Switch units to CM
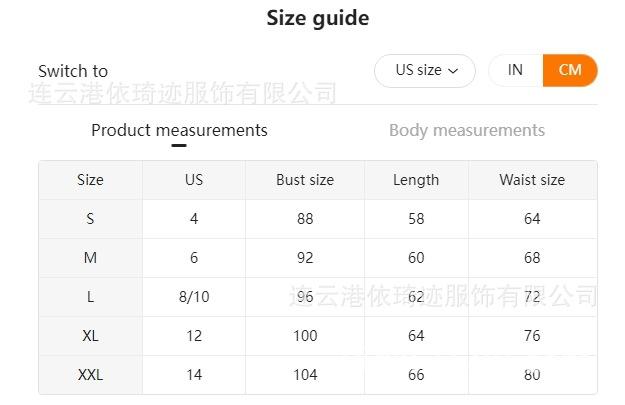The height and width of the screenshot is (405, 625). click(570, 70)
